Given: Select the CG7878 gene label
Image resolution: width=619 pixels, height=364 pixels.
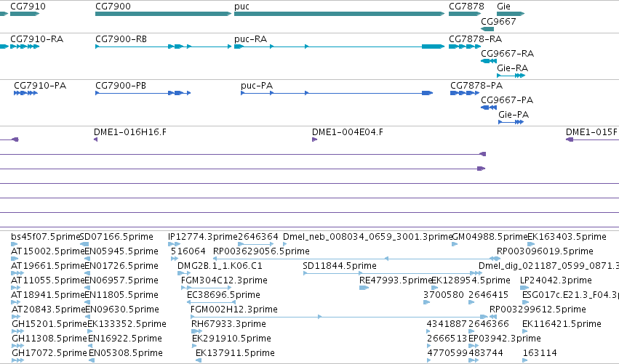Looking at the screenshot, I should tap(466, 7).
